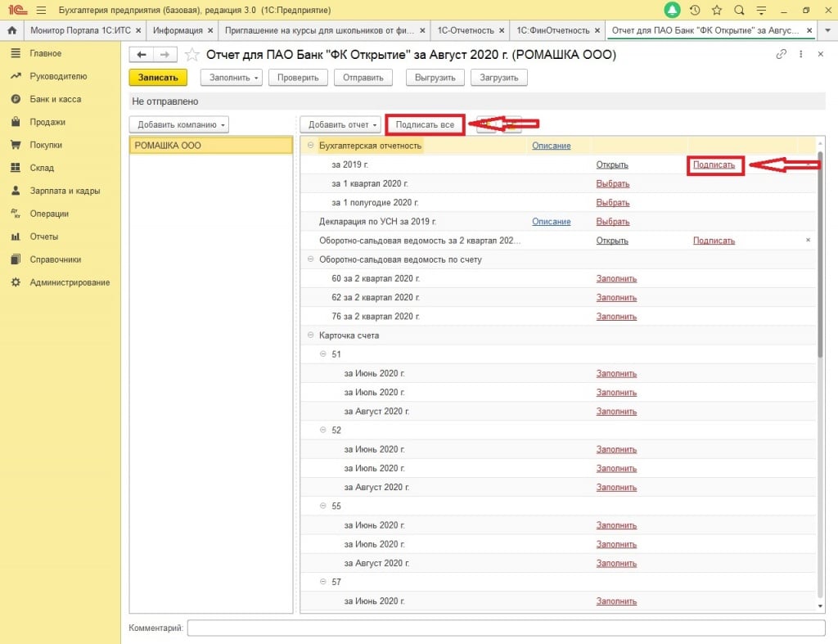
Task: Open the history clock icon
Action: pyautogui.click(x=695, y=10)
